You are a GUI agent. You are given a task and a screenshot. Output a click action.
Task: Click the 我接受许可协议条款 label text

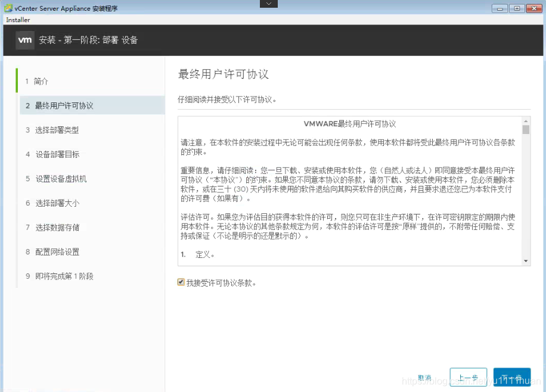pyautogui.click(x=222, y=283)
